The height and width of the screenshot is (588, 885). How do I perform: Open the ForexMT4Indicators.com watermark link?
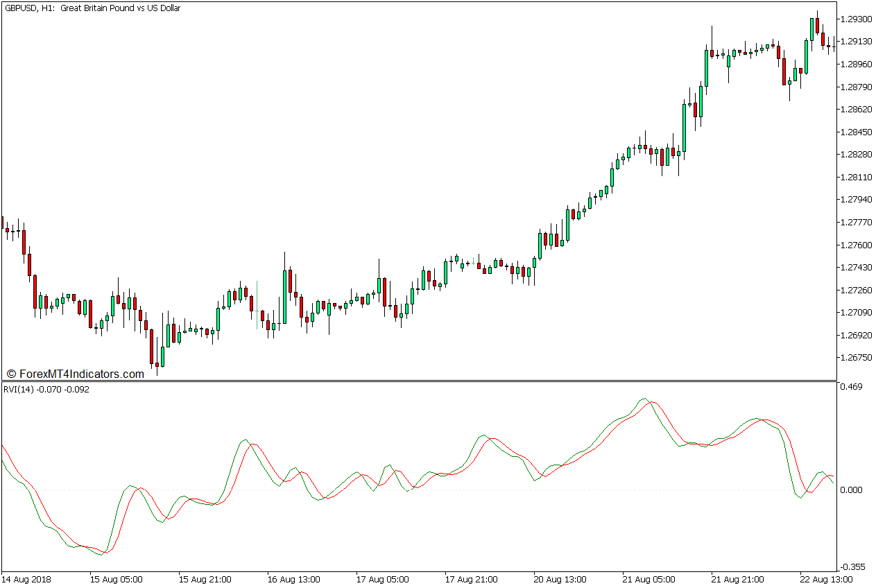pyautogui.click(x=76, y=374)
